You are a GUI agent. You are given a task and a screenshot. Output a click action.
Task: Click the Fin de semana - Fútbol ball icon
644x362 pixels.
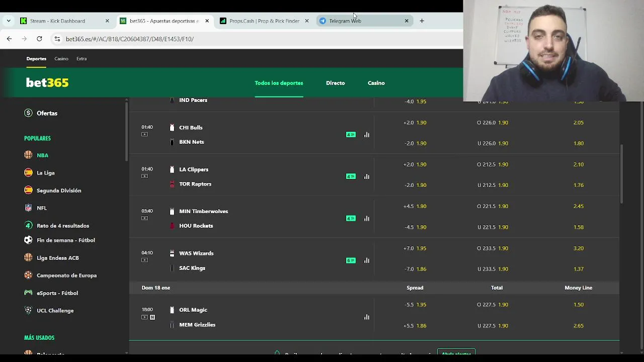tap(28, 240)
